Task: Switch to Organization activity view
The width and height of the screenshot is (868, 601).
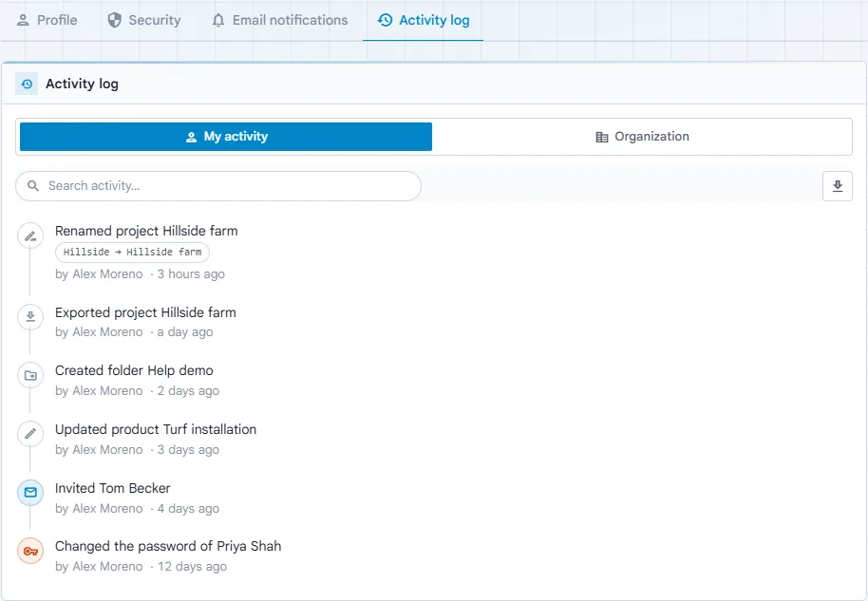Action: pos(642,137)
